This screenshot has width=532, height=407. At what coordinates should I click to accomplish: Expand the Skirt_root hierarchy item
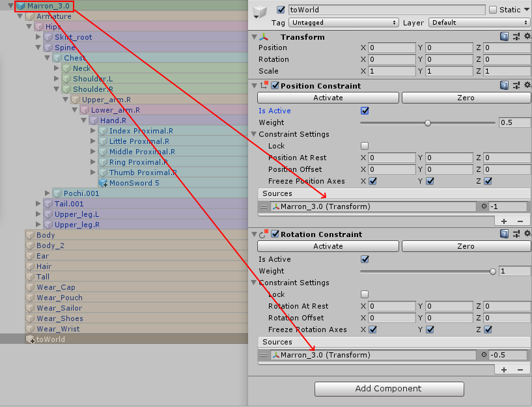[38, 37]
